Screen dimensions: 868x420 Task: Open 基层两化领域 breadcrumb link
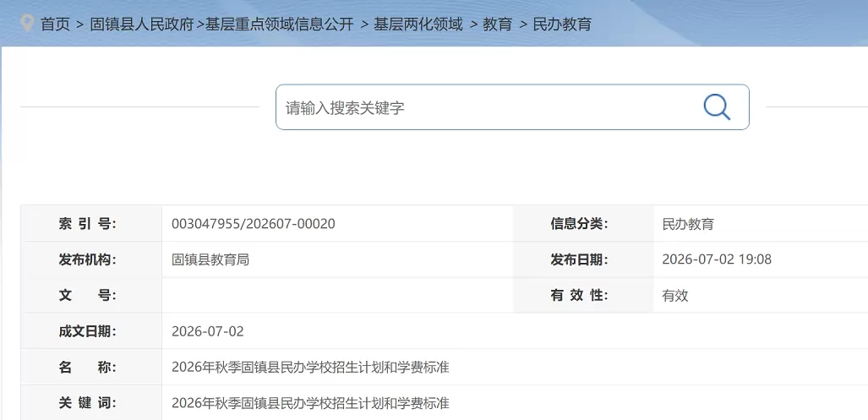click(x=418, y=25)
